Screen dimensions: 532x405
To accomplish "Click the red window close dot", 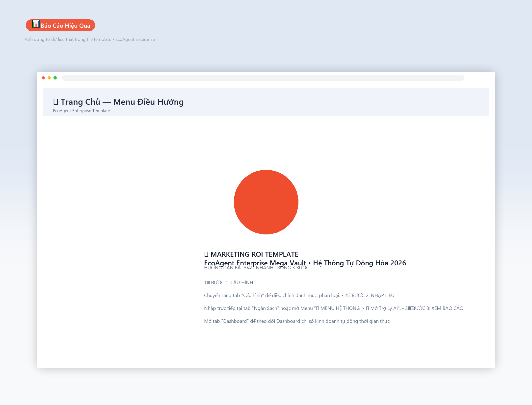I will 43,78.
